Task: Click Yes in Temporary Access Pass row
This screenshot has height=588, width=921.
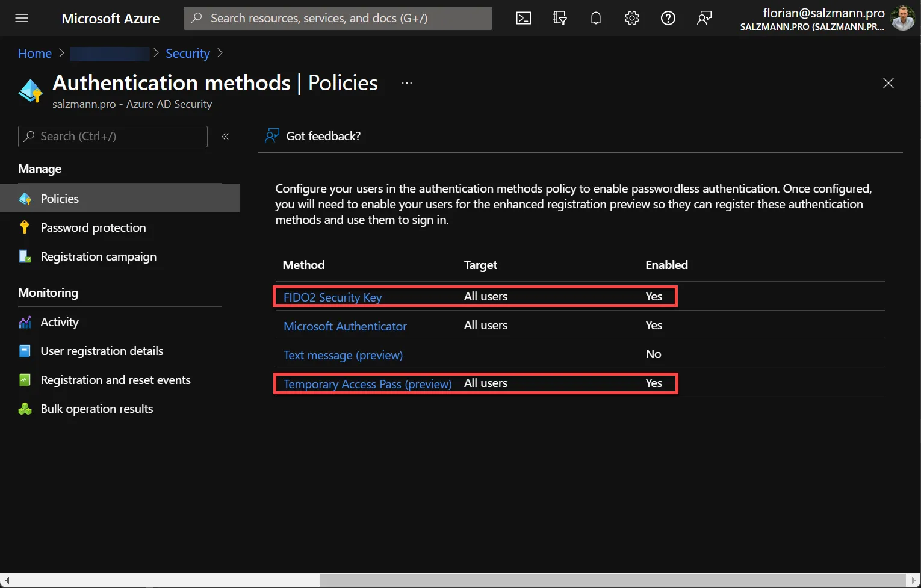Action: coord(654,383)
